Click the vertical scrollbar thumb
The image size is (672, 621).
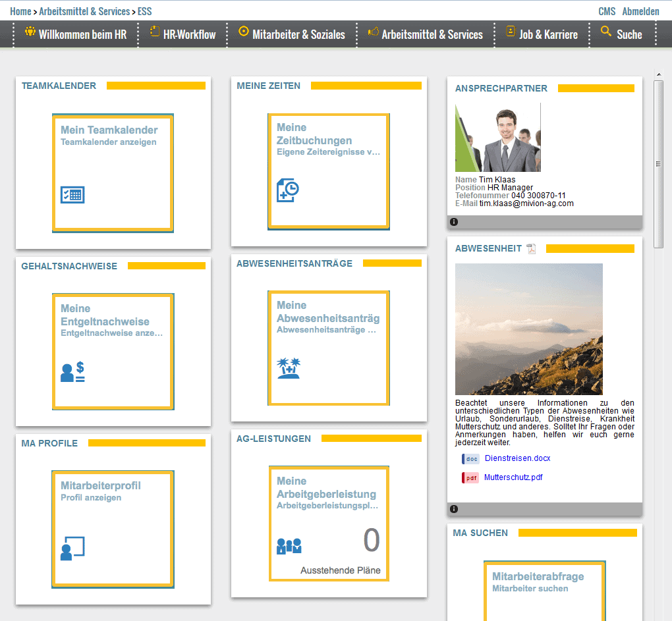point(658,164)
